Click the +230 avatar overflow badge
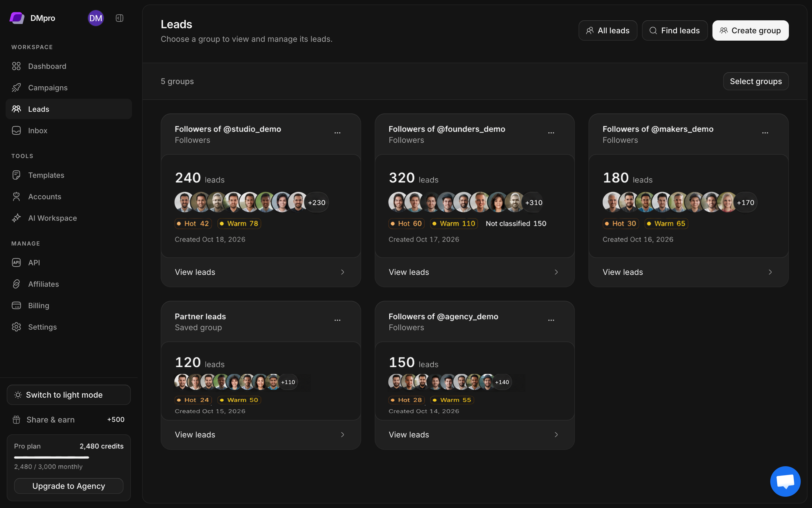Screen dimensions: 812x508 (x=317, y=202)
